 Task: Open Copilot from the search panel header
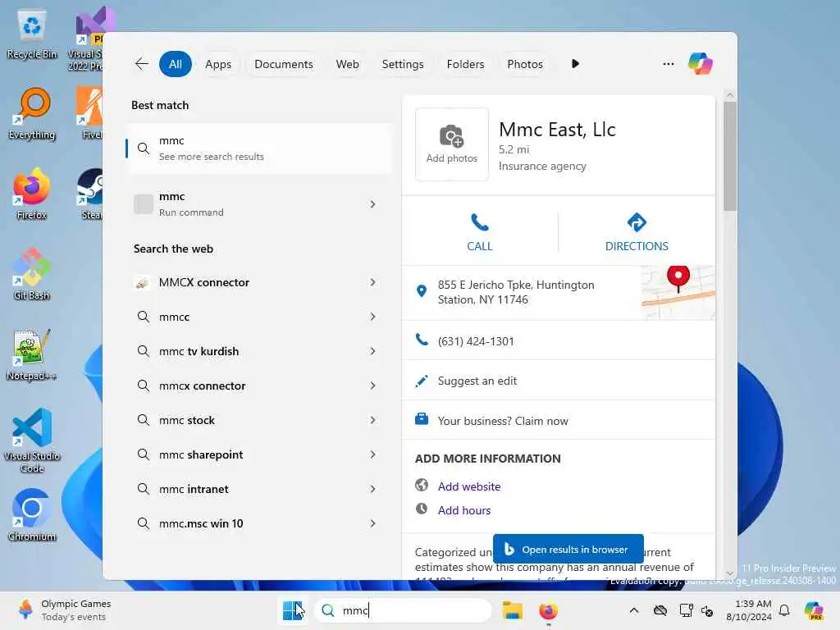pos(701,64)
